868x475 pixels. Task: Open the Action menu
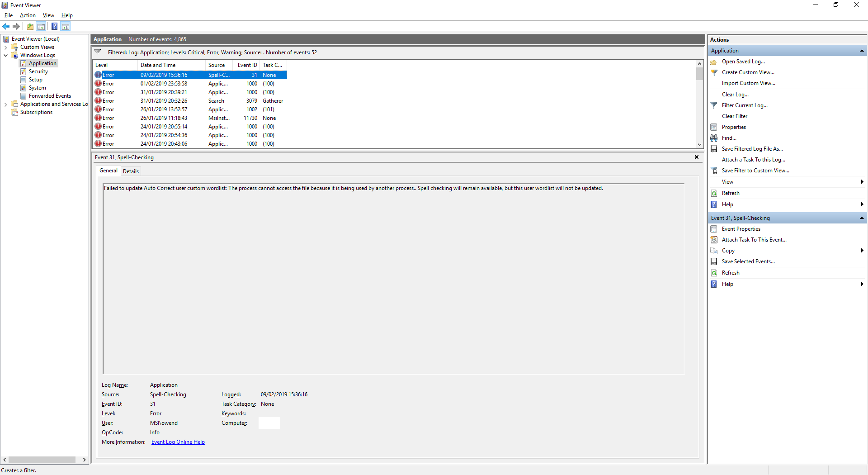point(28,15)
